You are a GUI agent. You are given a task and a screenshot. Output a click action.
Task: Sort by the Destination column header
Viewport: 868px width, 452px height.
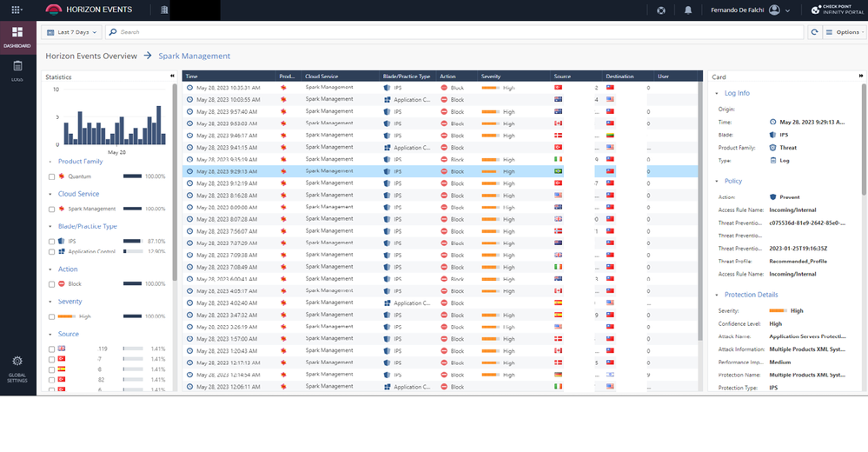click(628, 76)
